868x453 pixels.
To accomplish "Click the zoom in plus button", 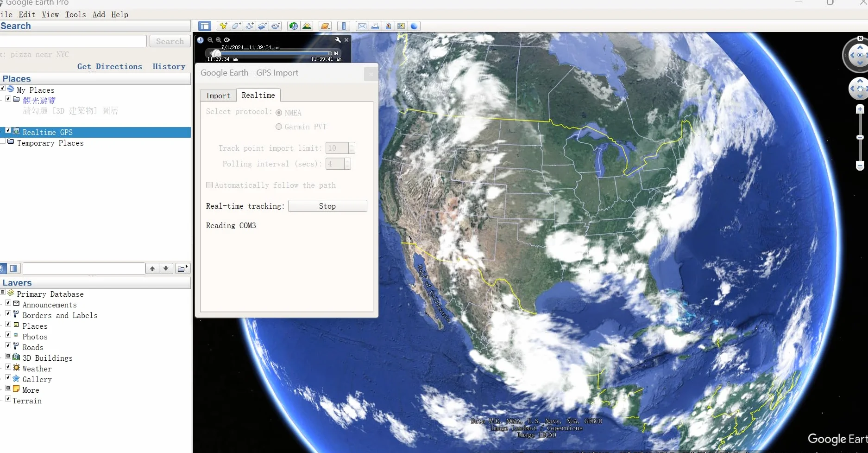I will (x=860, y=109).
